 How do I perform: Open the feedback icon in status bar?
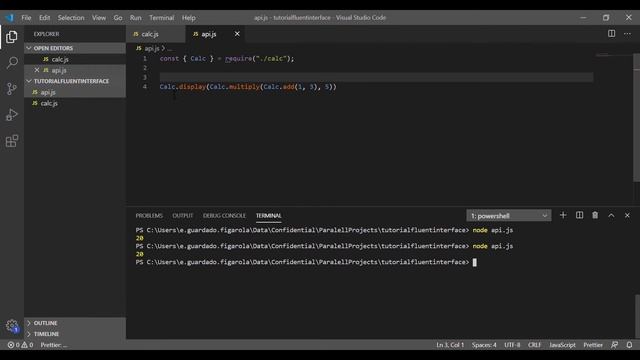[614, 345]
